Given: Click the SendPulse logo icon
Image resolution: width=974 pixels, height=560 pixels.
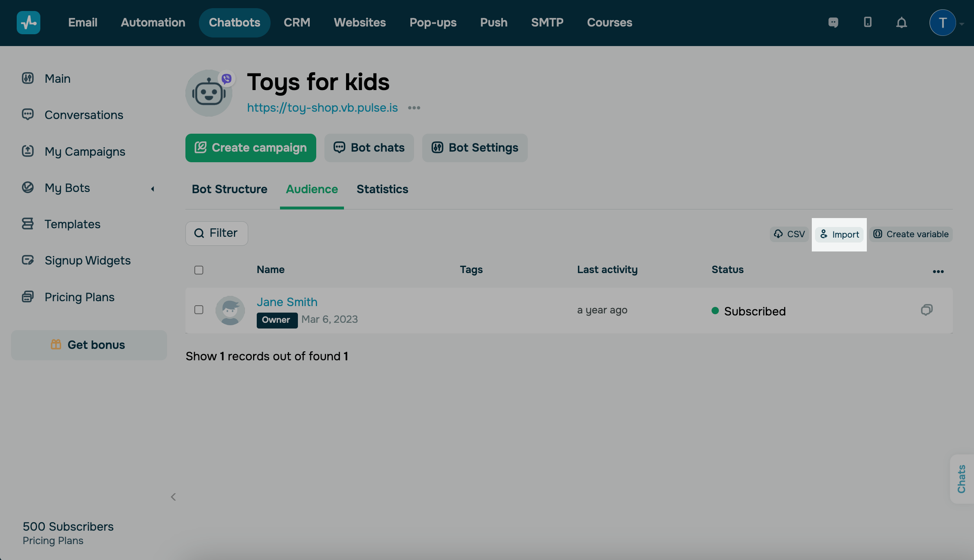Looking at the screenshot, I should pos(29,22).
